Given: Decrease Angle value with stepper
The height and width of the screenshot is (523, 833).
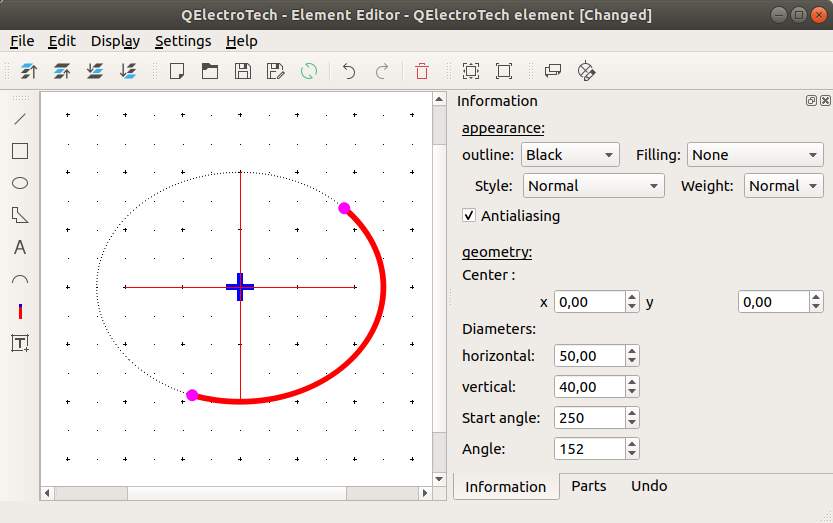Looking at the screenshot, I should click(632, 454).
